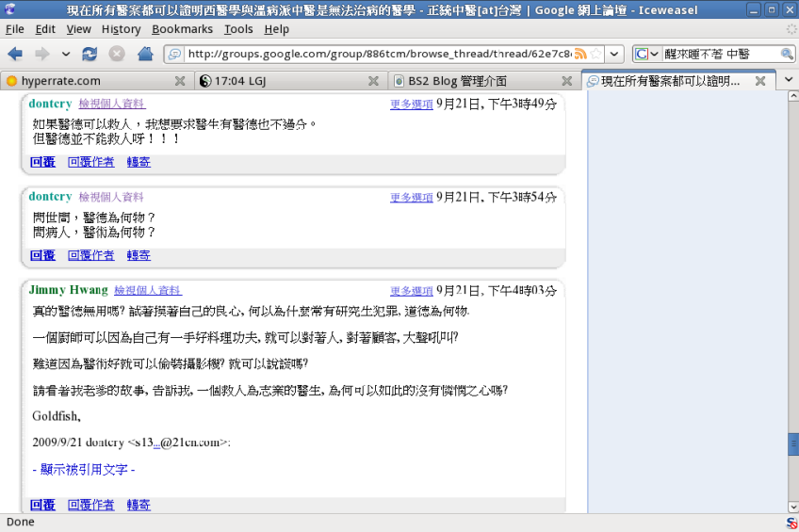Screen dimensions: 799x532
Task: Click the Forward navigation arrow
Action: tap(42, 54)
